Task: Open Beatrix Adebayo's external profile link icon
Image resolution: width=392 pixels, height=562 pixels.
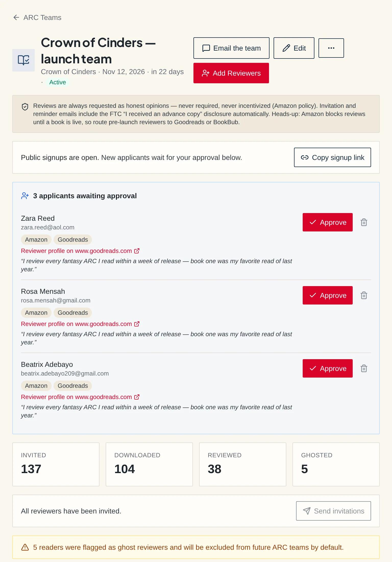Action: (137, 397)
